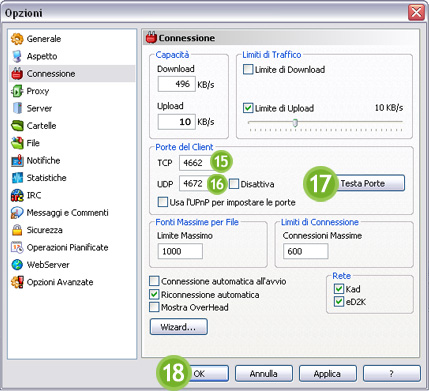Open the connection Wizard button

[179, 327]
